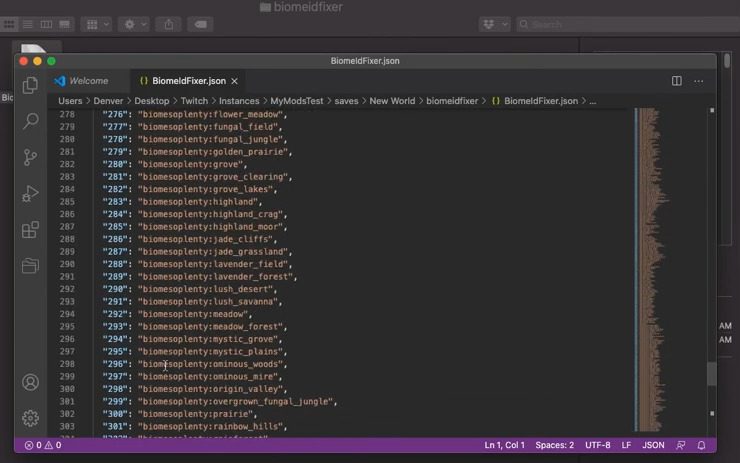Open the Accounts menu icon

30,382
